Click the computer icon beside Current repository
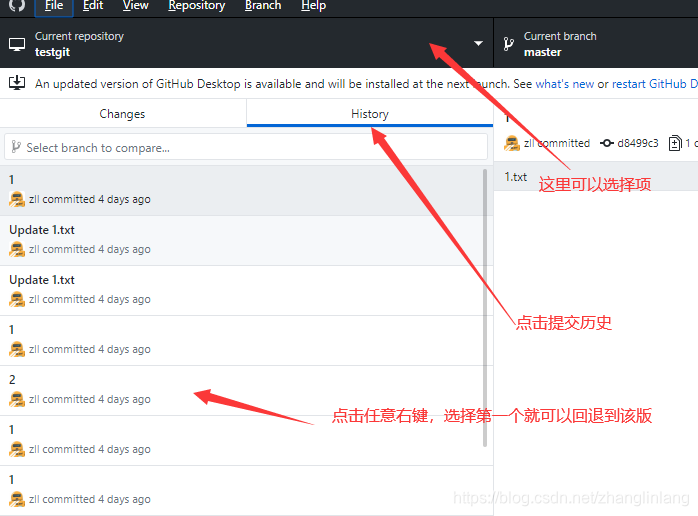 tap(17, 45)
